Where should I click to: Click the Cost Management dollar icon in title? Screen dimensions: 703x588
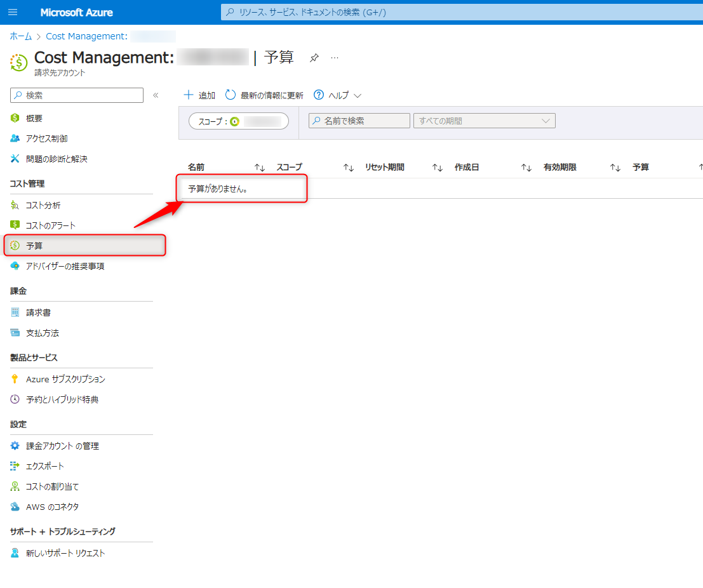point(19,62)
